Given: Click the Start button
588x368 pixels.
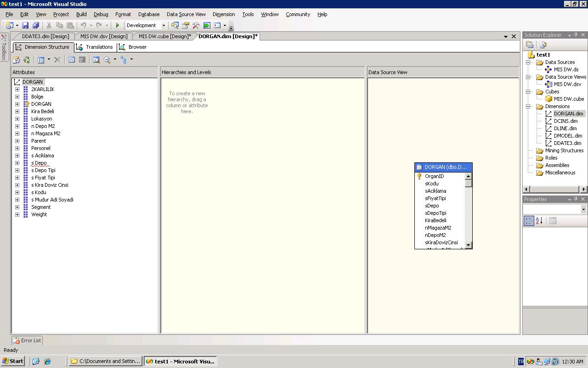Looking at the screenshot, I should (13, 361).
